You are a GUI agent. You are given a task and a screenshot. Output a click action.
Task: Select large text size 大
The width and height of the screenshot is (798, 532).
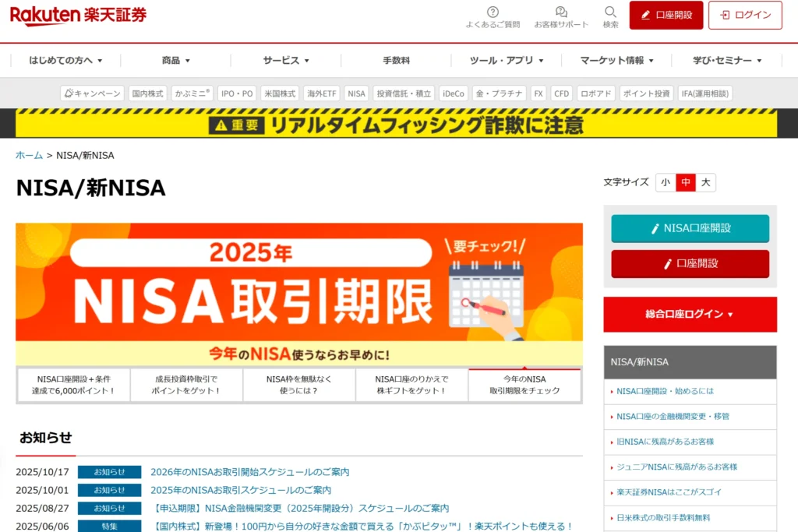[705, 182]
